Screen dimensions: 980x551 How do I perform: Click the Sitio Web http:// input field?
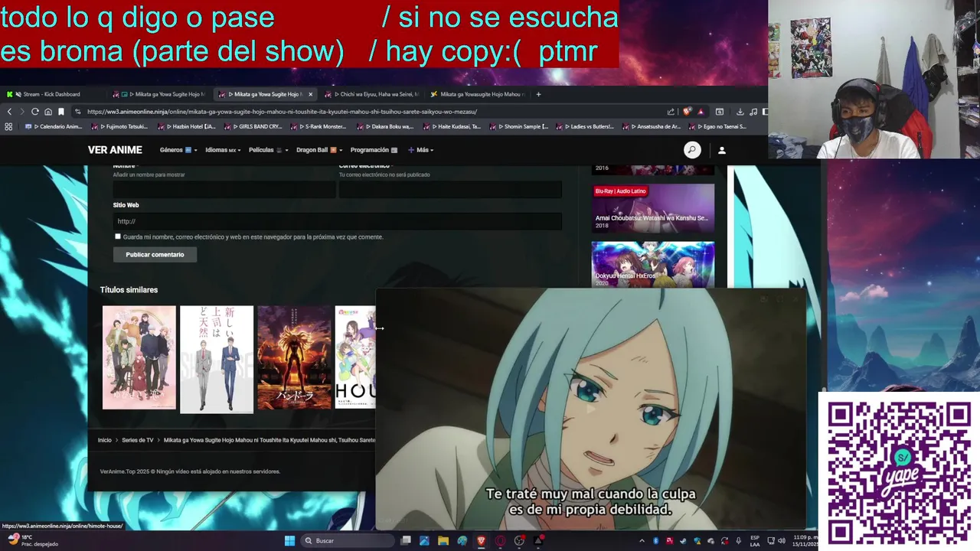point(338,221)
